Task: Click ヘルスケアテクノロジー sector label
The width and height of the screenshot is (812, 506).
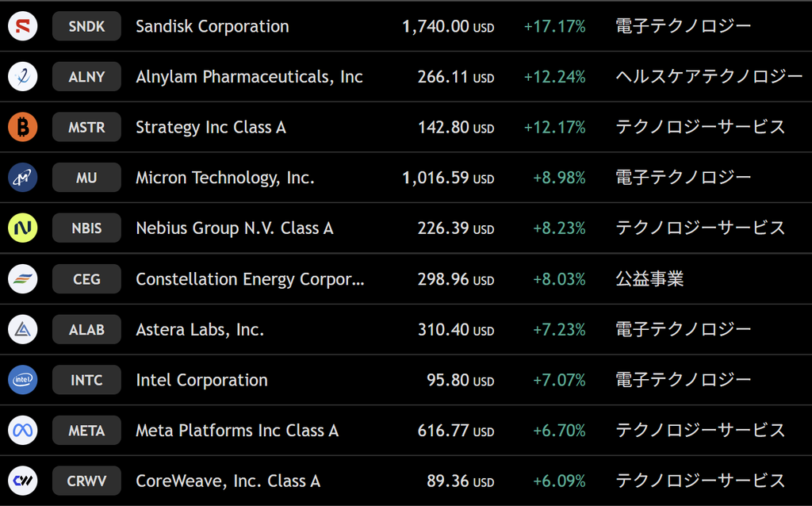Action: [709, 77]
